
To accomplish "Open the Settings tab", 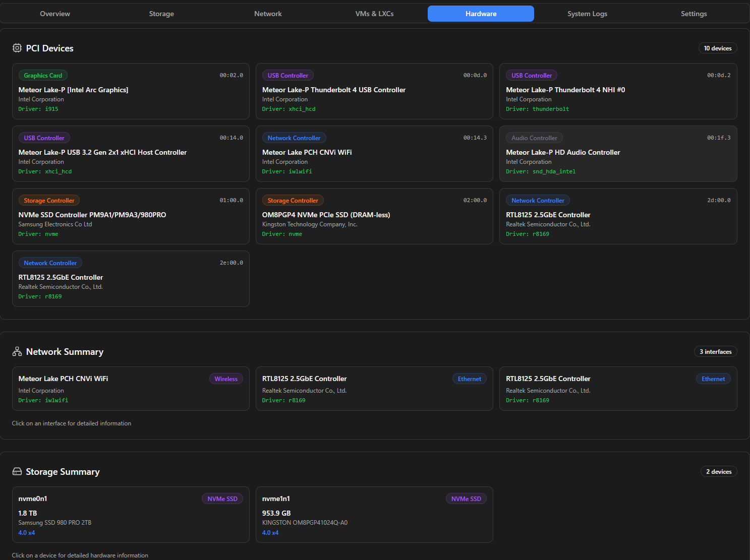I will (x=694, y=14).
